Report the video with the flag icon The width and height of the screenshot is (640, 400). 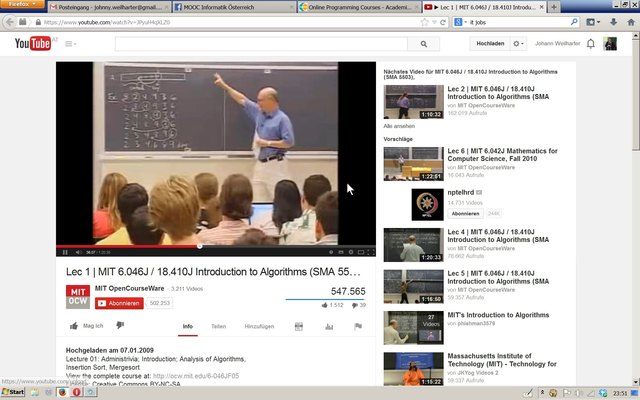tap(358, 326)
